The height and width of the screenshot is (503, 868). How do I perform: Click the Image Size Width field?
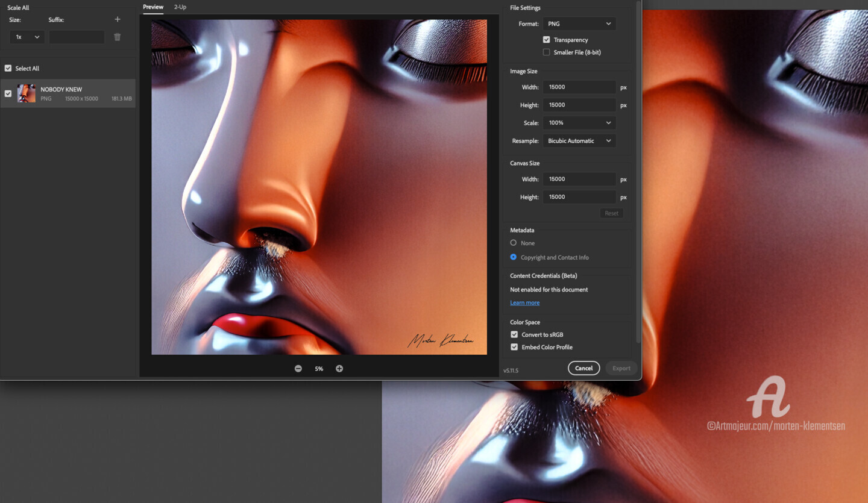coord(579,87)
